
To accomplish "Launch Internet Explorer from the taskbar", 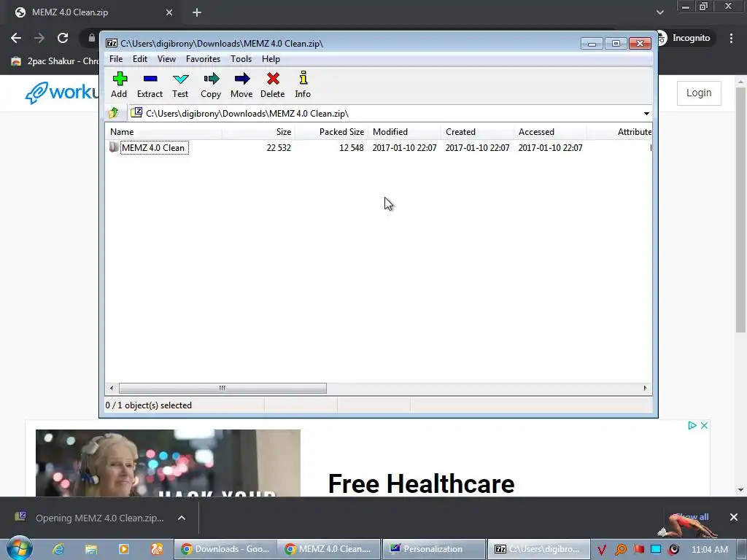I will coord(58,549).
